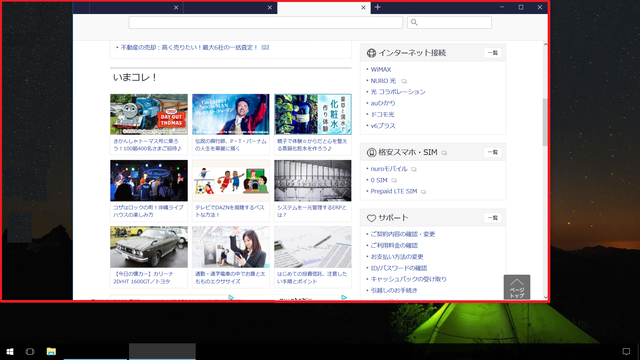
Task: Open P・T・バーナム article caption
Action: (231, 145)
